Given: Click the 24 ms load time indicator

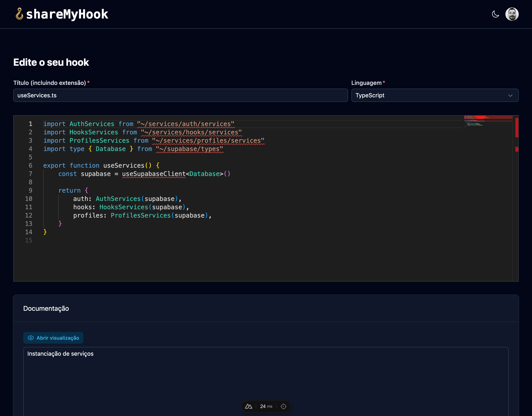Looking at the screenshot, I should (266, 406).
